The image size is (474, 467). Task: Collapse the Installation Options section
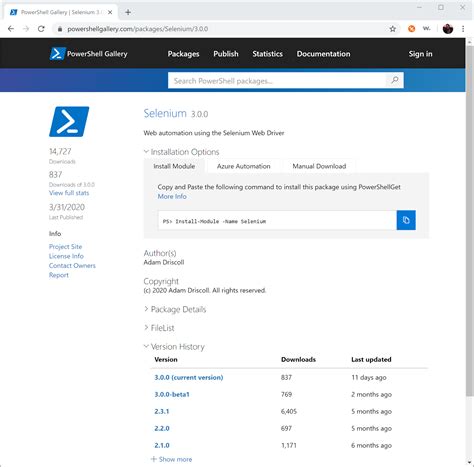tap(182, 152)
